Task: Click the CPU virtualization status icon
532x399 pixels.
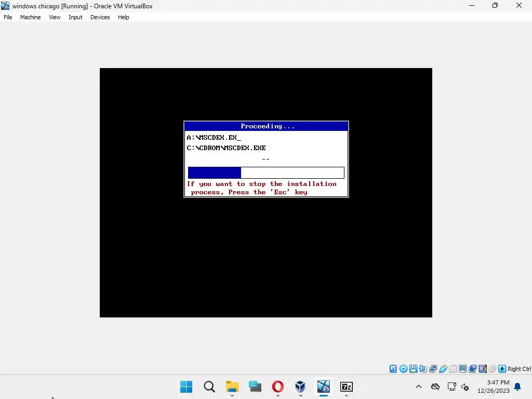Action: coord(483,369)
